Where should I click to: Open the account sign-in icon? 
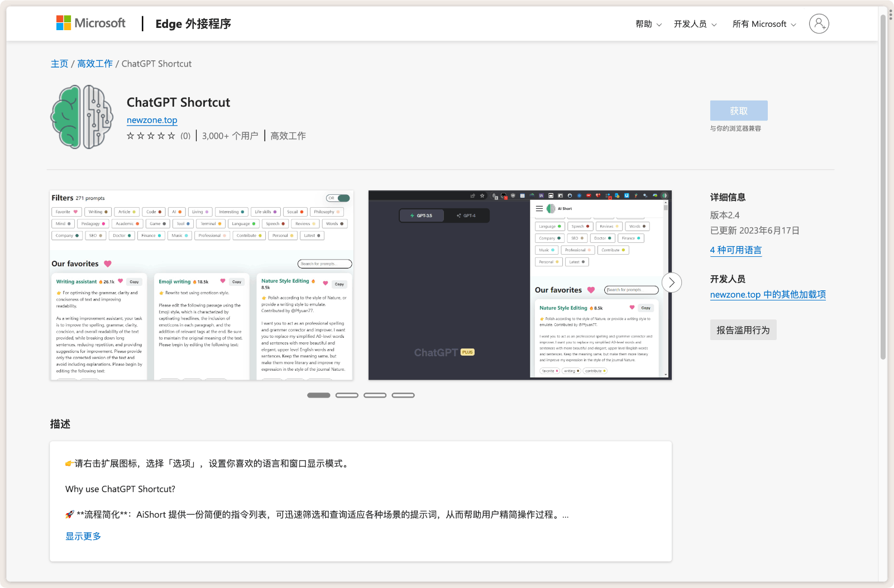coord(819,23)
